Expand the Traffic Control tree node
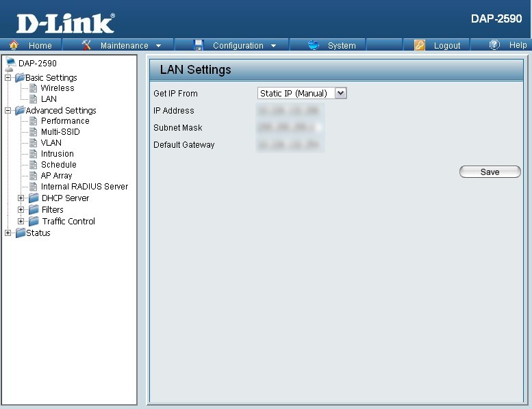Image resolution: width=532 pixels, height=409 pixels. pyautogui.click(x=21, y=222)
